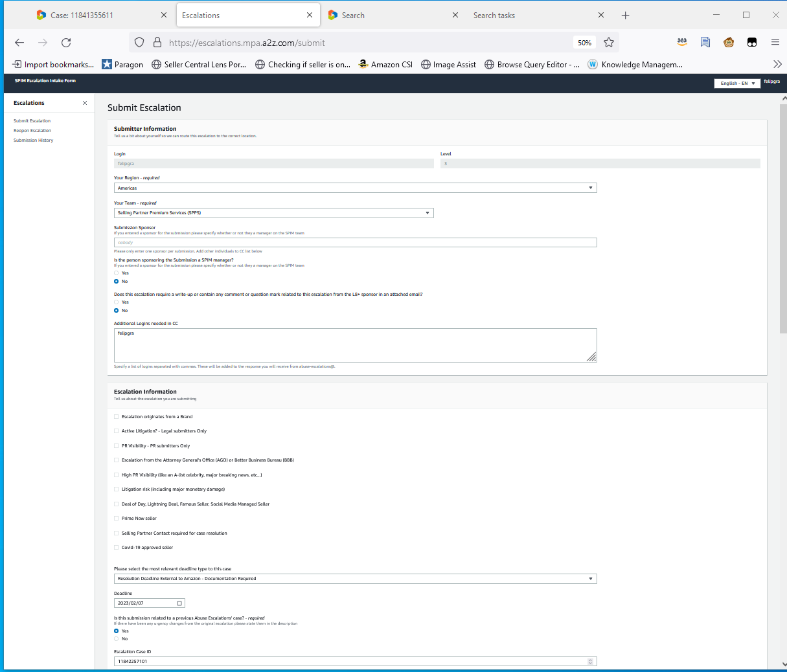Check High PR Visibility option
Viewport: 787px width, 672px height.
(x=117, y=475)
